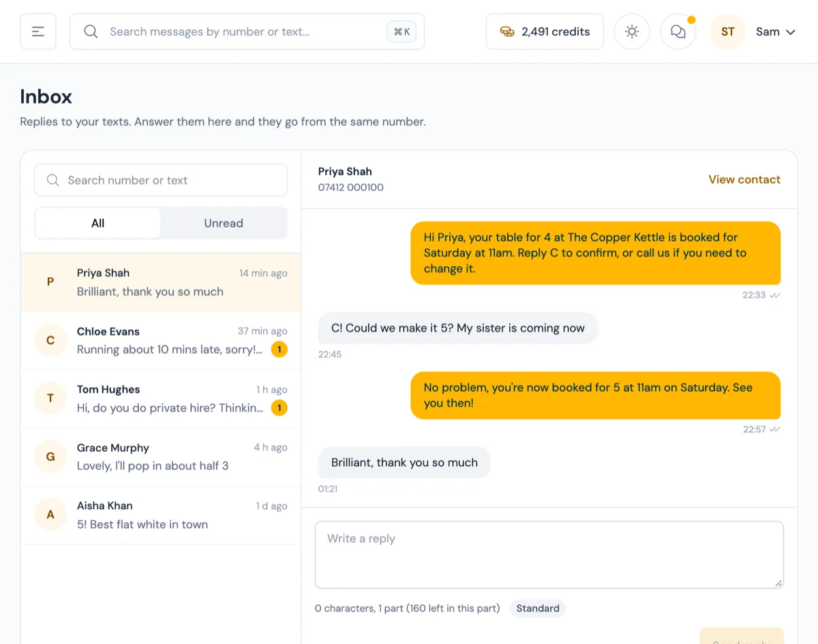Click the '14 min ago' time on Priya's row

pos(263,273)
